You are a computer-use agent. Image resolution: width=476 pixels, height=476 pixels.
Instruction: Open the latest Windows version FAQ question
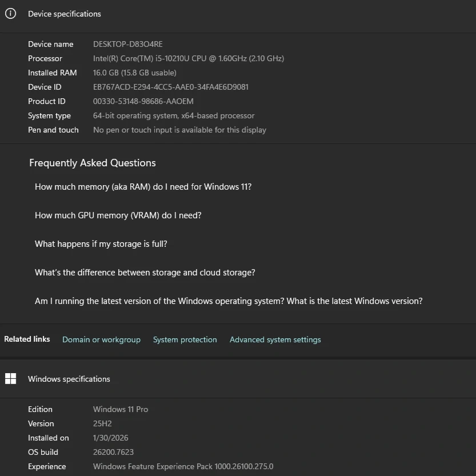point(229,301)
